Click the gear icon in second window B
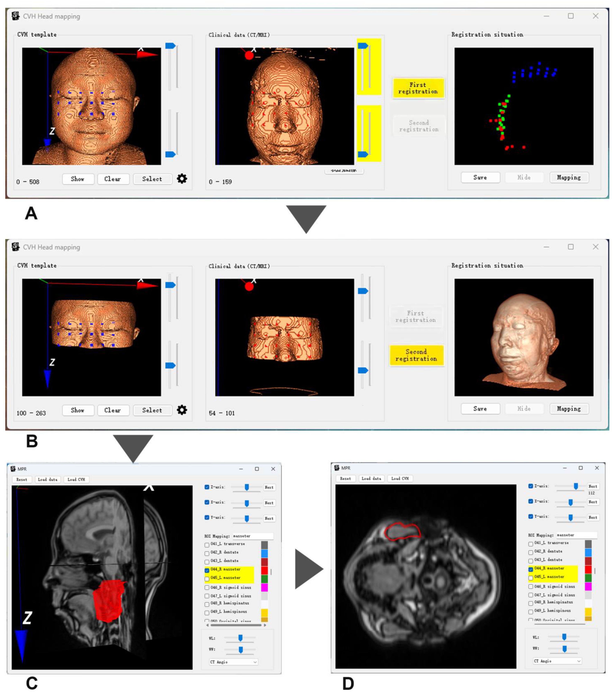This screenshot has width=616, height=697. [182, 410]
